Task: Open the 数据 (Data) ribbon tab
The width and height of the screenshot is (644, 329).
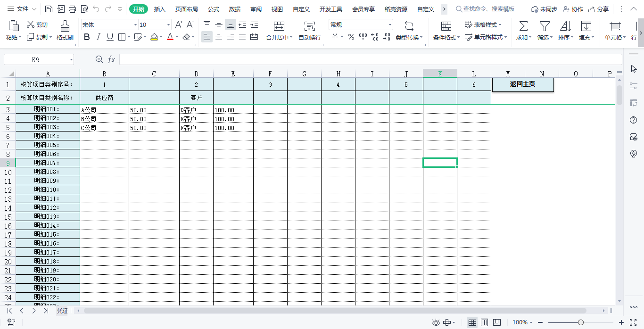Action: 235,9
